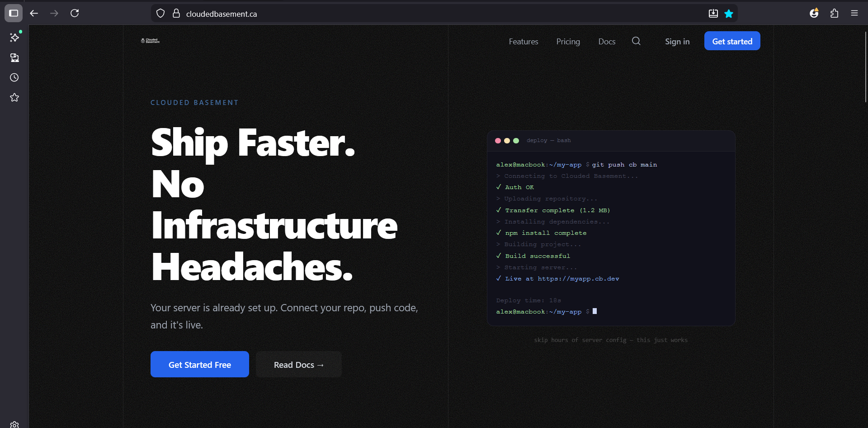Click the site search magnifier icon

(x=636, y=41)
